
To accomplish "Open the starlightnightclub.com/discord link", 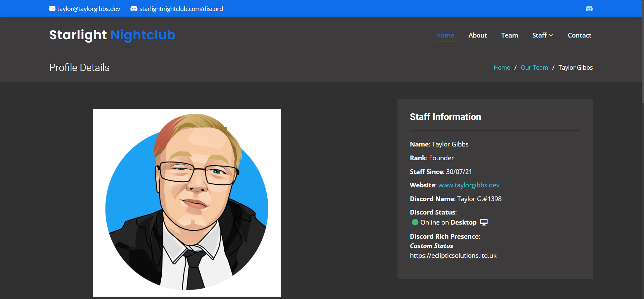I will click(x=181, y=9).
